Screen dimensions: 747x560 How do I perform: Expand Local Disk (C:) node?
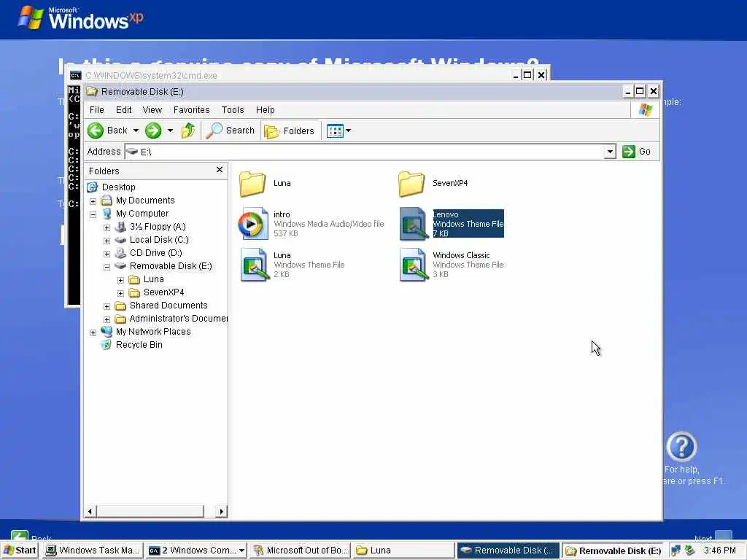107,241
